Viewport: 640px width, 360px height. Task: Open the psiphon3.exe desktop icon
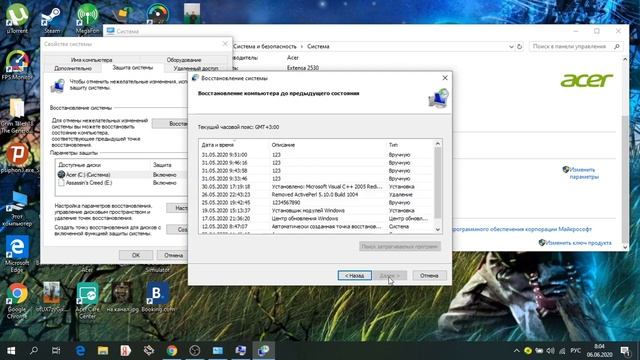coord(18,157)
